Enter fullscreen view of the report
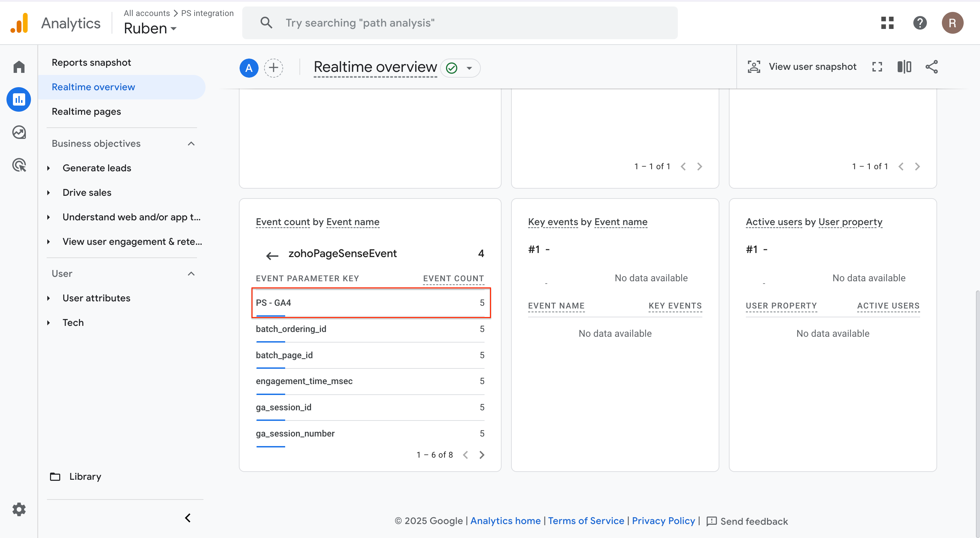The image size is (980, 538). point(877,67)
